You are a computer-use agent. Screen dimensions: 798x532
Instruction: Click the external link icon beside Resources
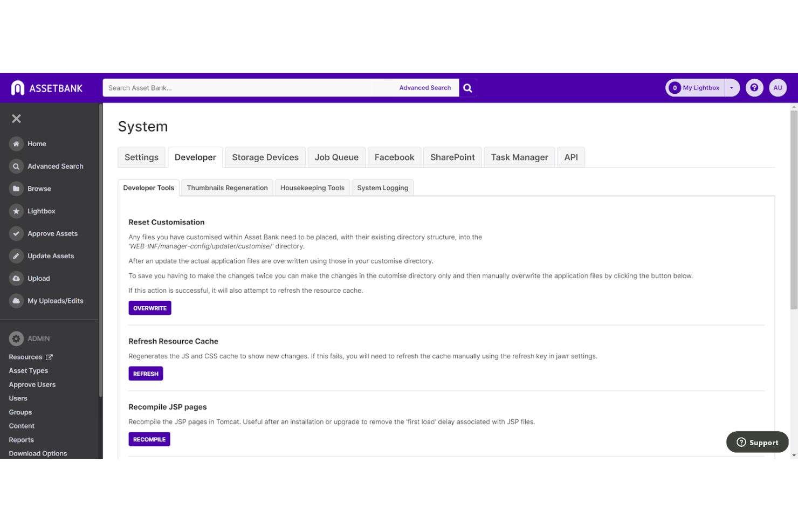tap(49, 357)
